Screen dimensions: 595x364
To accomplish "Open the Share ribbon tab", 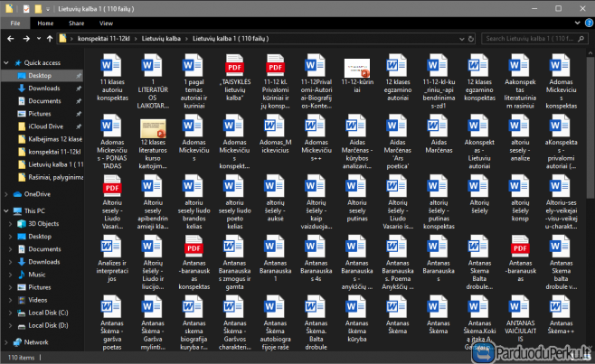I will 76,23.
